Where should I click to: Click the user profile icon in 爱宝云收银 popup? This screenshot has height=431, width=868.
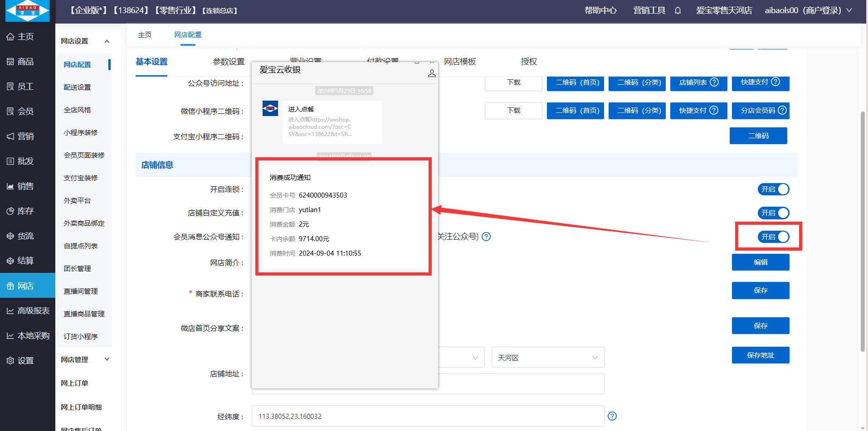(x=431, y=73)
